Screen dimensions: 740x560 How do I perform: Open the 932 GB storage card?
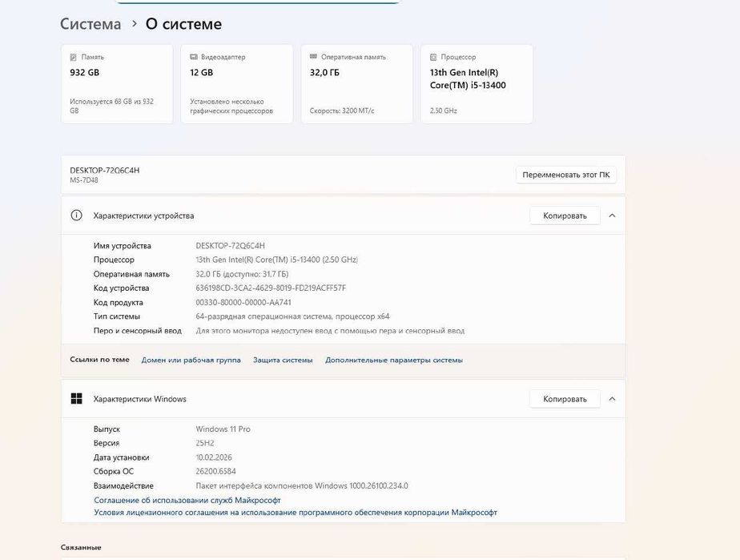(117, 84)
